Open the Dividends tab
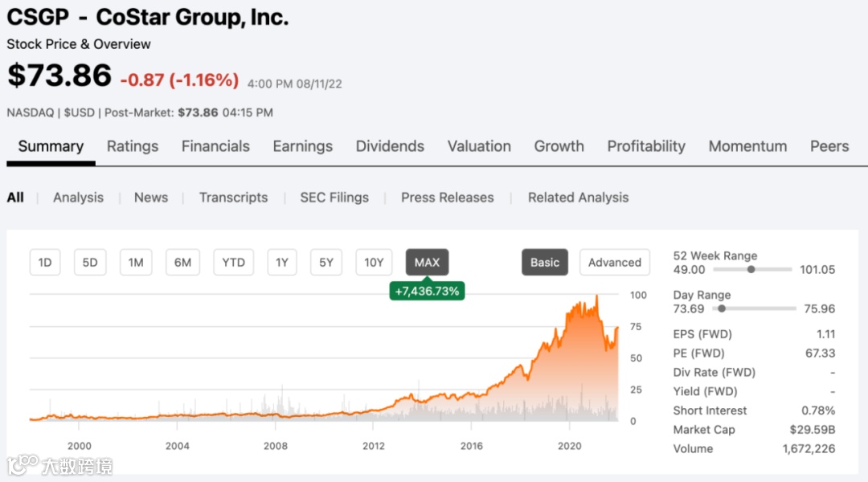The height and width of the screenshot is (482, 868). click(x=390, y=146)
